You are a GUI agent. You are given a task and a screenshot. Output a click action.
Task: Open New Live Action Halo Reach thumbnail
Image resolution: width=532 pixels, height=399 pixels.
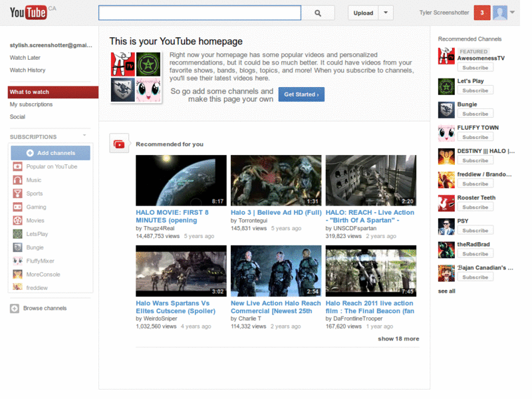(x=276, y=271)
